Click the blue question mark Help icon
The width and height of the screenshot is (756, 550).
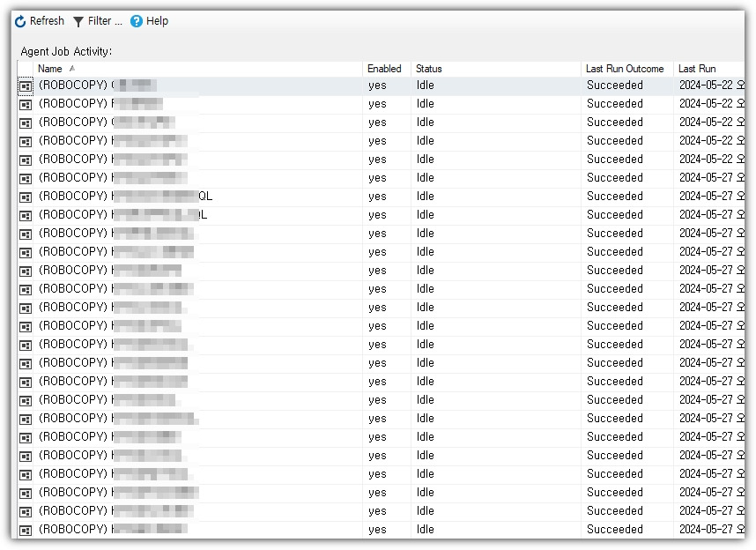tap(137, 21)
